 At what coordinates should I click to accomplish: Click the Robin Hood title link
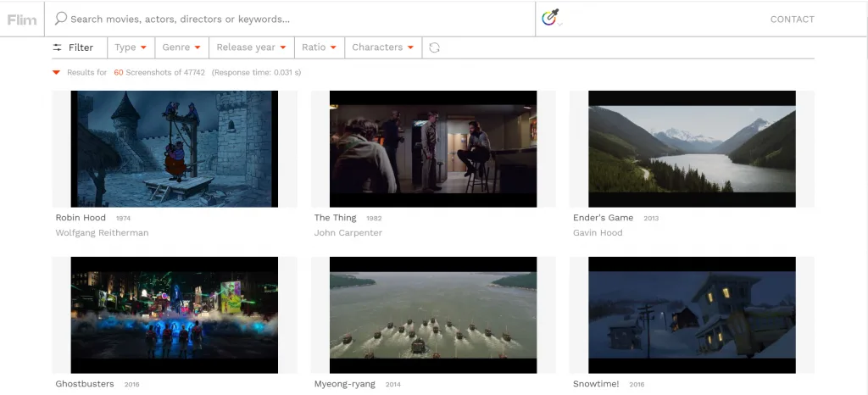pyautogui.click(x=81, y=217)
